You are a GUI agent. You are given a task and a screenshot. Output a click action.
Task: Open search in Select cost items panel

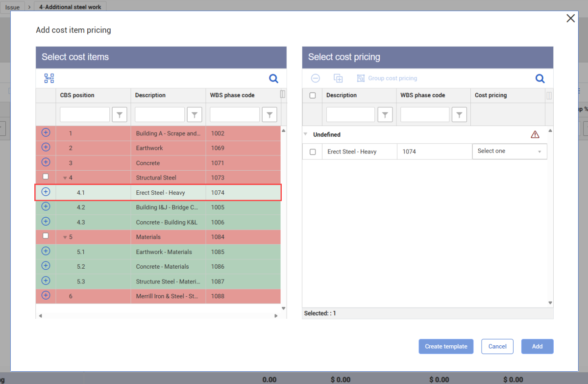[273, 78]
